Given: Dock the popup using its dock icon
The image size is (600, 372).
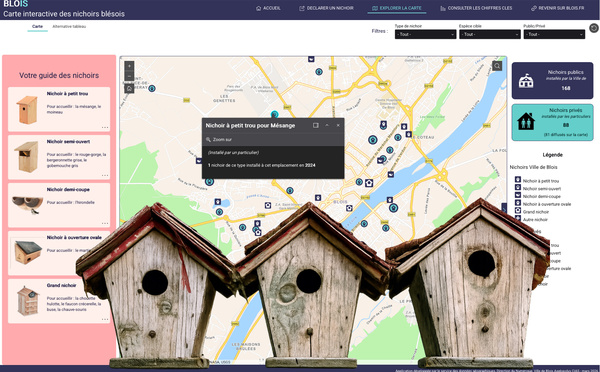Looking at the screenshot, I should coord(316,126).
